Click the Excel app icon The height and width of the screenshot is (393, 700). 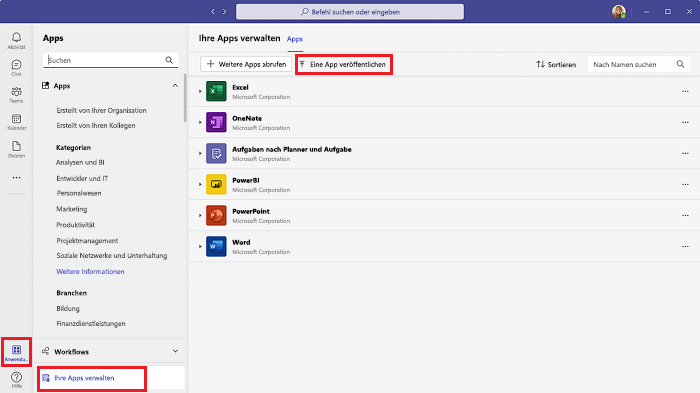pos(216,91)
